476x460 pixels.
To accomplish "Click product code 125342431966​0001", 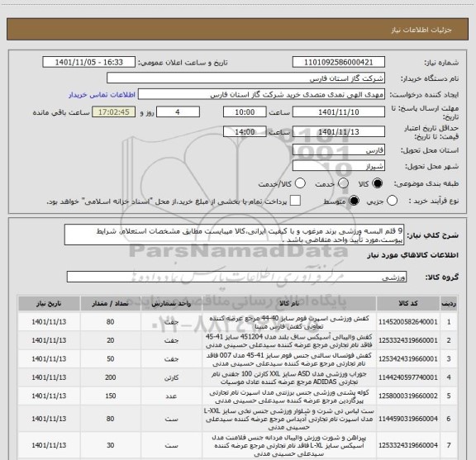I will pyautogui.click(x=408, y=359).
